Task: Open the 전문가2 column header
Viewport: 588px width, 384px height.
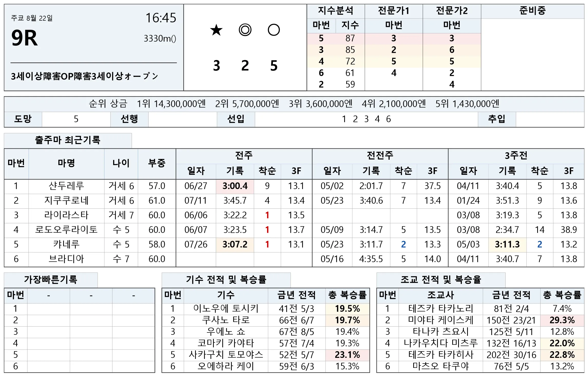Action: point(452,11)
